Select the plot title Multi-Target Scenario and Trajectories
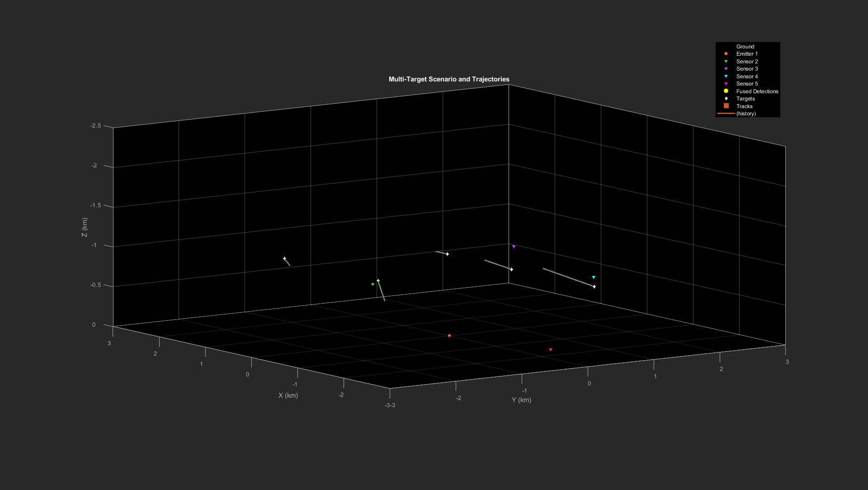 pos(449,79)
